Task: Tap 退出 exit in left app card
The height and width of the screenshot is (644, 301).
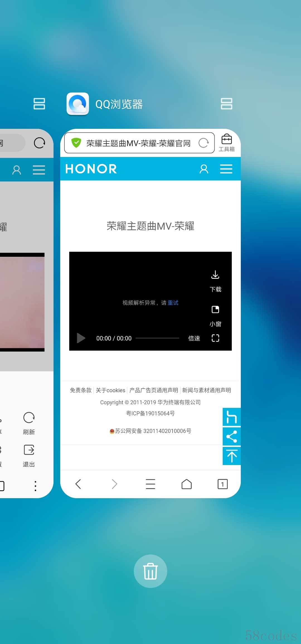Action: (x=29, y=456)
